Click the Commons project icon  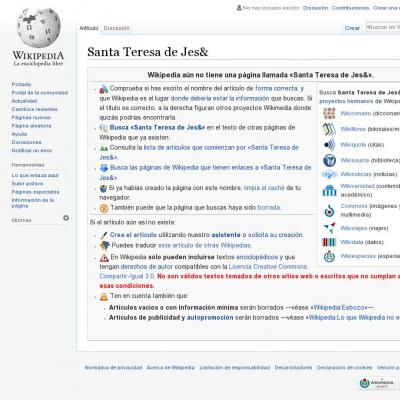pyautogui.click(x=329, y=211)
